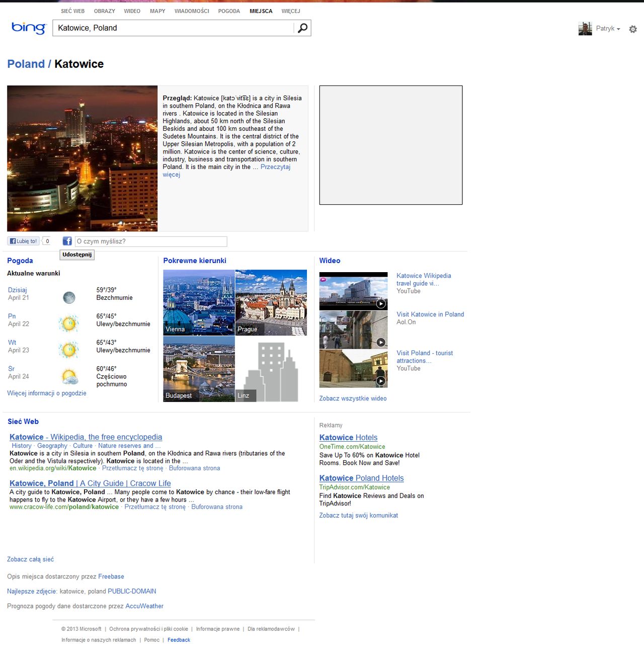Open the Pomoc footer link

click(x=151, y=640)
